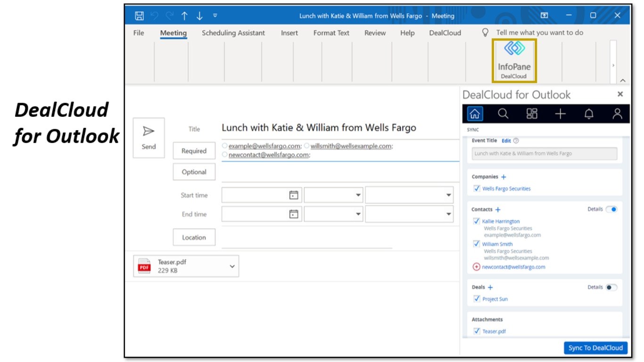
Task: Open Teaser.pdf attachment dropdown arrow
Action: click(232, 266)
